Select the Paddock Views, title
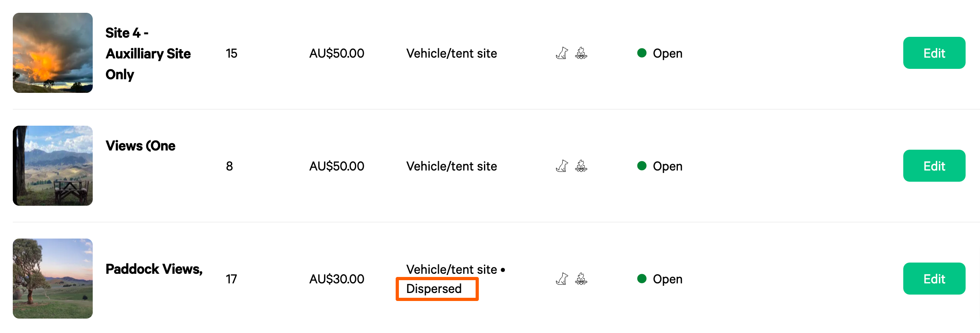Viewport: 980px width, 333px height. coord(154,269)
